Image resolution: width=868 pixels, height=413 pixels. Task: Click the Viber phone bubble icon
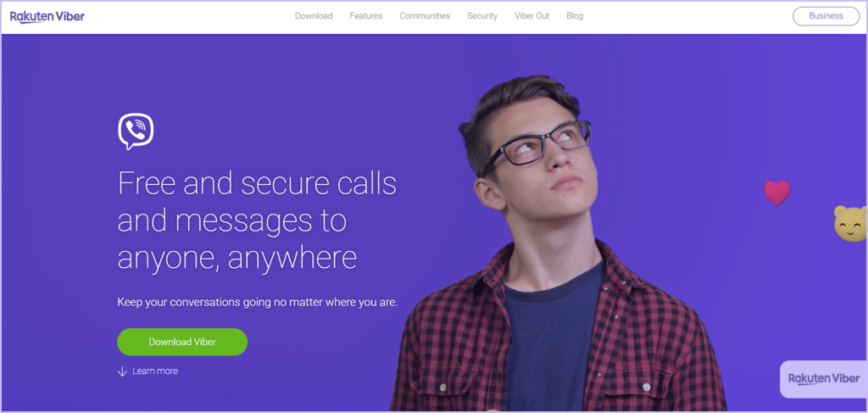click(136, 131)
